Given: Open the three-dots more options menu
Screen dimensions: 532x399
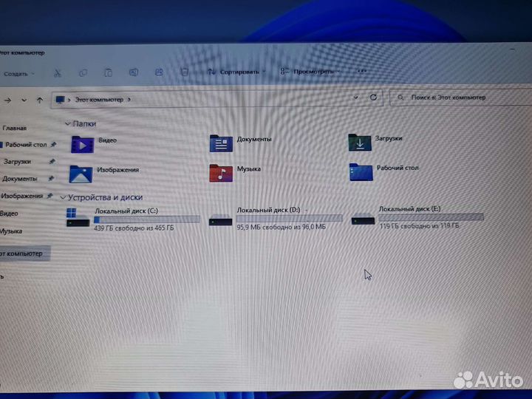Looking at the screenshot, I should 362,71.
